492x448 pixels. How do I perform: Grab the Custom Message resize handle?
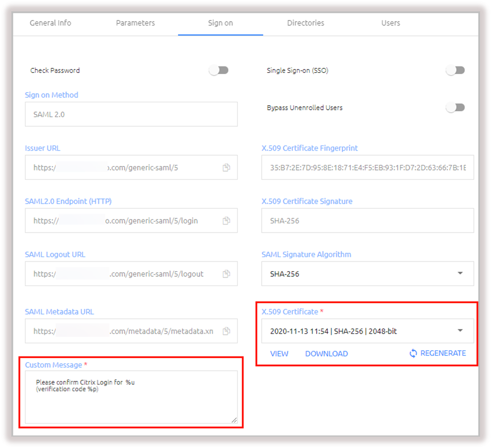pos(234,420)
